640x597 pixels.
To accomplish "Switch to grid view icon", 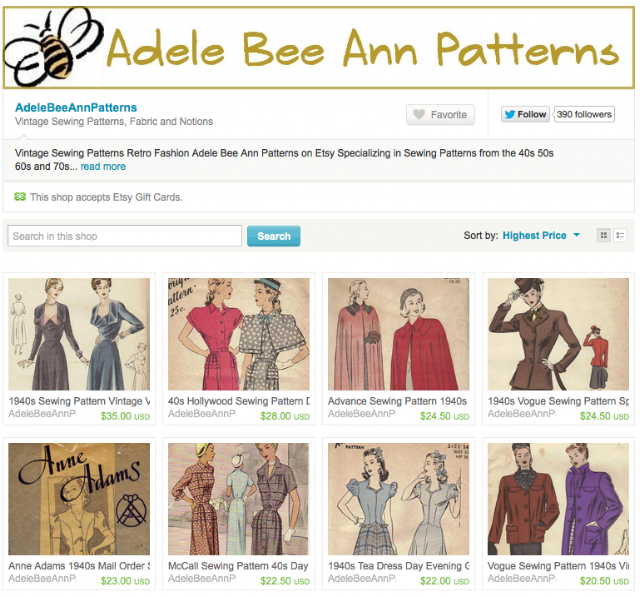I will 604,235.
